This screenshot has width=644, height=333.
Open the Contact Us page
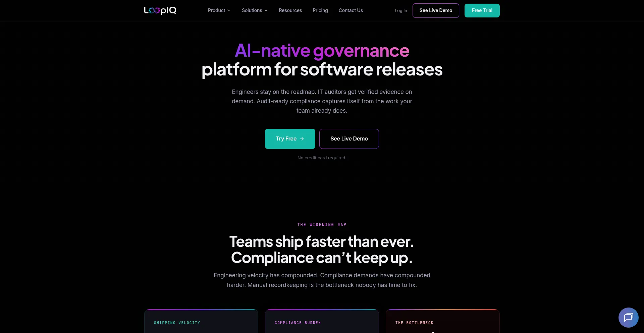pyautogui.click(x=351, y=10)
